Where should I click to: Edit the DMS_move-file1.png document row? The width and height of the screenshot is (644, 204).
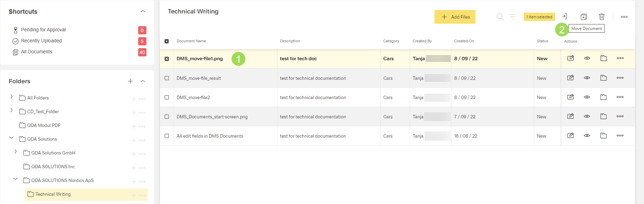(x=571, y=58)
